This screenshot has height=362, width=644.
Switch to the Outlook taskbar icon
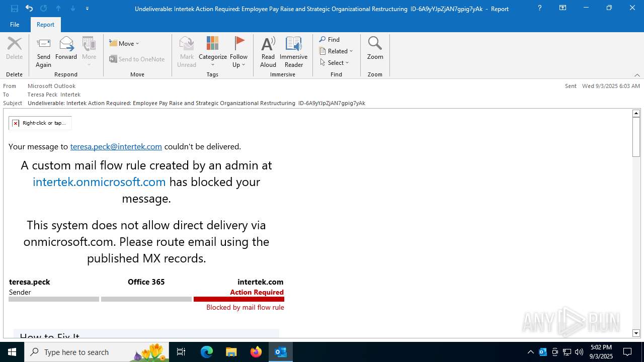click(x=281, y=352)
